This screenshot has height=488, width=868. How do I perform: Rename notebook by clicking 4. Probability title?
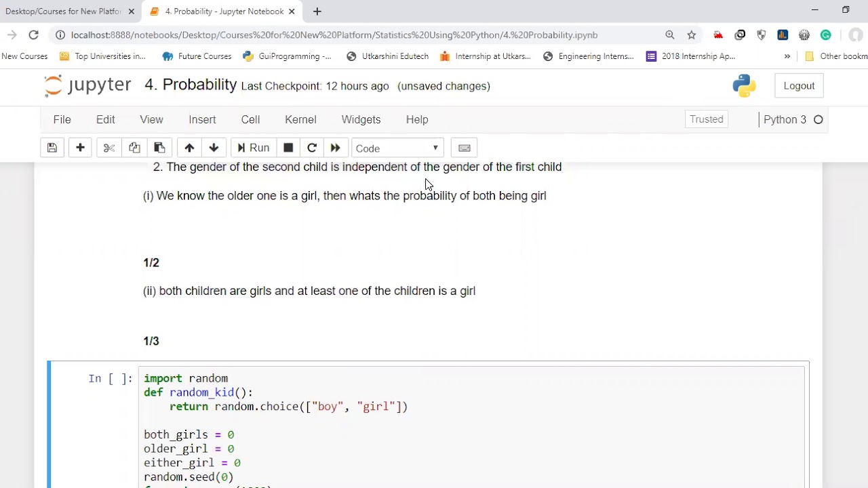click(191, 85)
